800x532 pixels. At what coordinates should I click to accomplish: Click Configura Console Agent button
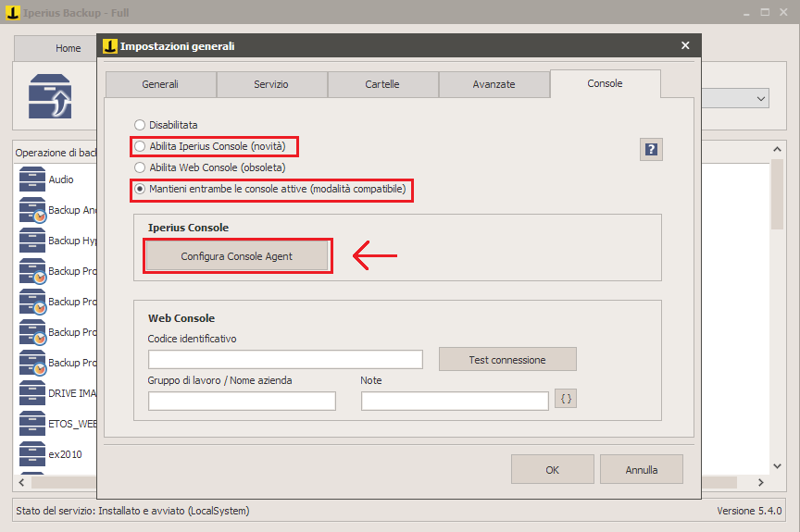click(x=237, y=255)
